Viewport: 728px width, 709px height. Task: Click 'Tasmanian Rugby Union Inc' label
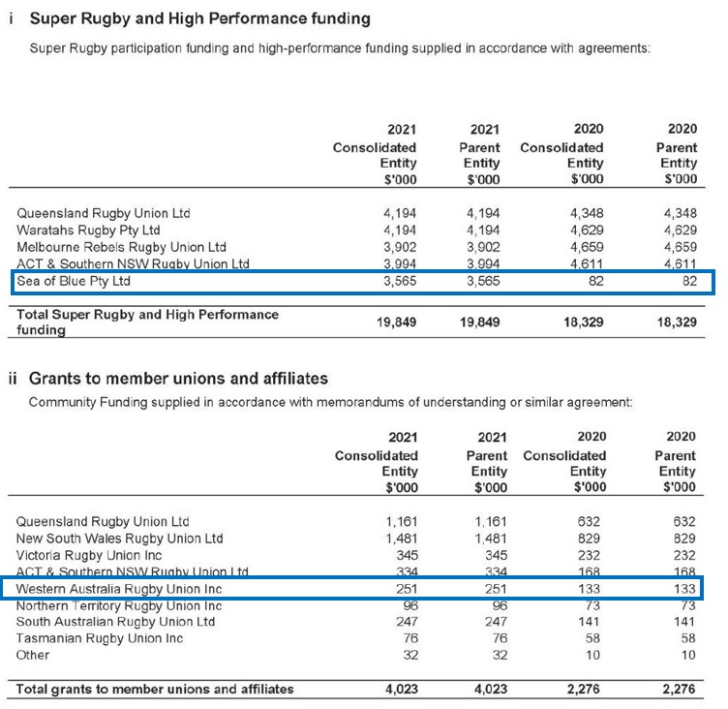(100, 639)
